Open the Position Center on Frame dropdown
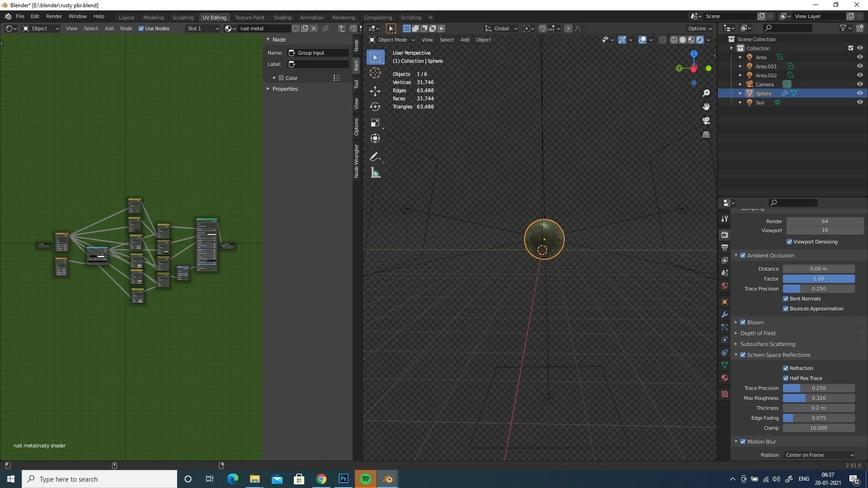This screenshot has height=488, width=868. [819, 455]
